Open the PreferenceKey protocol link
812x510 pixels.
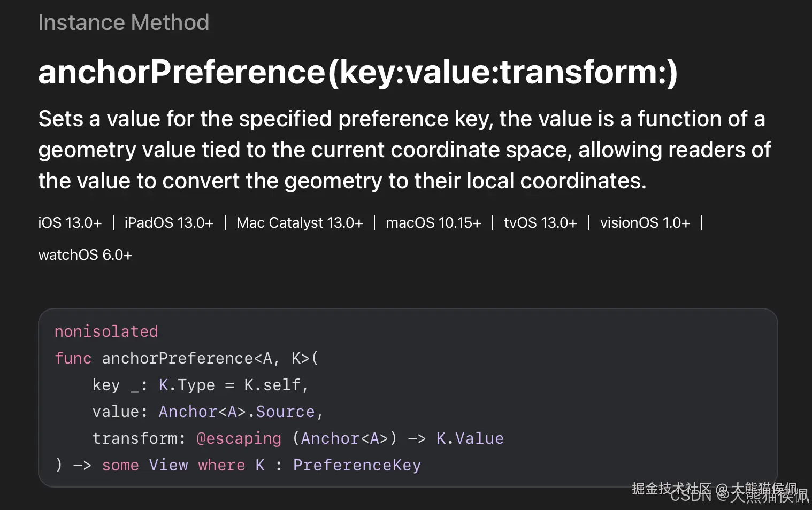pos(357,466)
